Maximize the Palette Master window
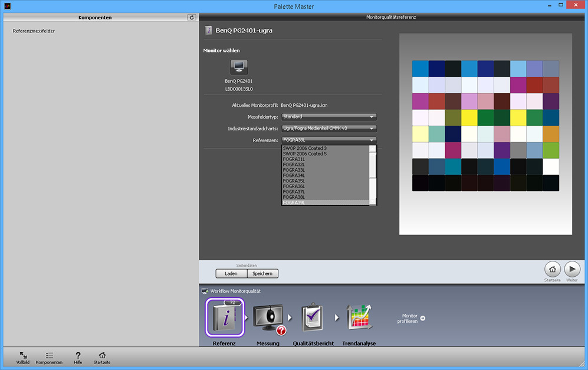588x370 pixels. point(561,5)
